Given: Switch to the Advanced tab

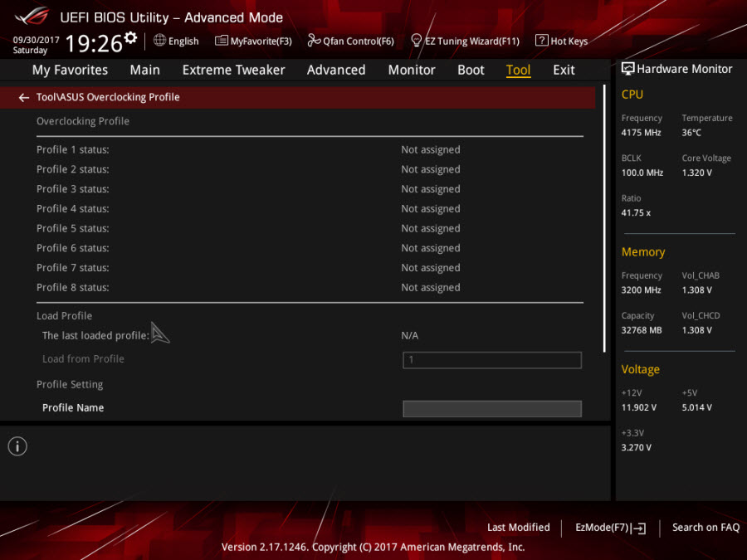Looking at the screenshot, I should tap(336, 70).
